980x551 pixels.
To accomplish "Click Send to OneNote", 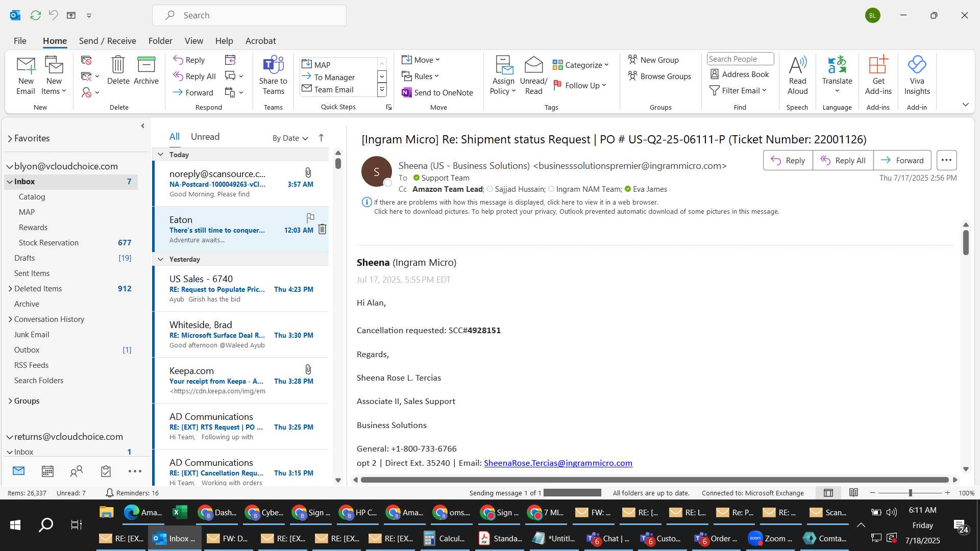I will (437, 92).
